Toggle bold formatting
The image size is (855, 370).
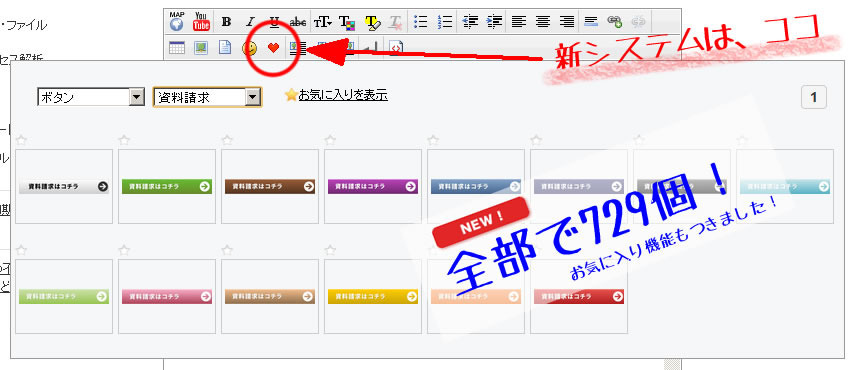[x=226, y=22]
